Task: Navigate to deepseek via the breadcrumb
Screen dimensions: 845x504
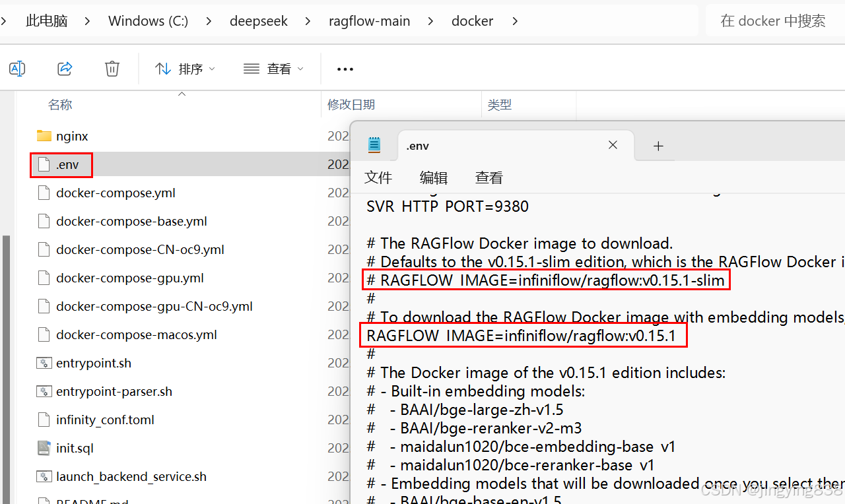Action: coord(259,20)
